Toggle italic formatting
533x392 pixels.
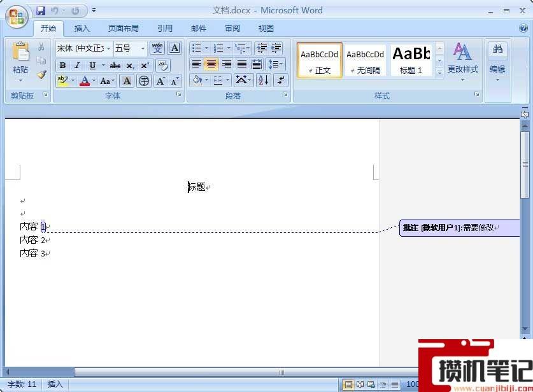[78, 65]
